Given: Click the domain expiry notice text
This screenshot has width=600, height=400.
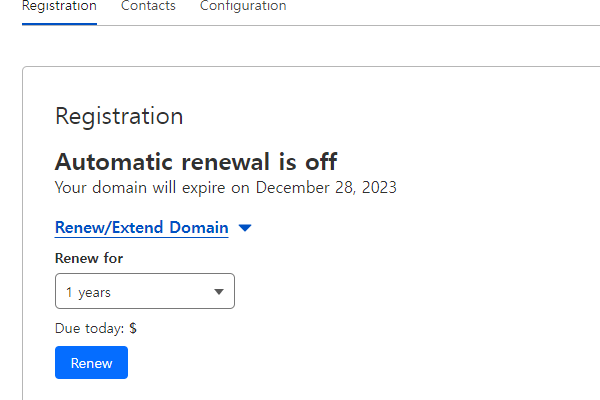Looking at the screenshot, I should [226, 188].
